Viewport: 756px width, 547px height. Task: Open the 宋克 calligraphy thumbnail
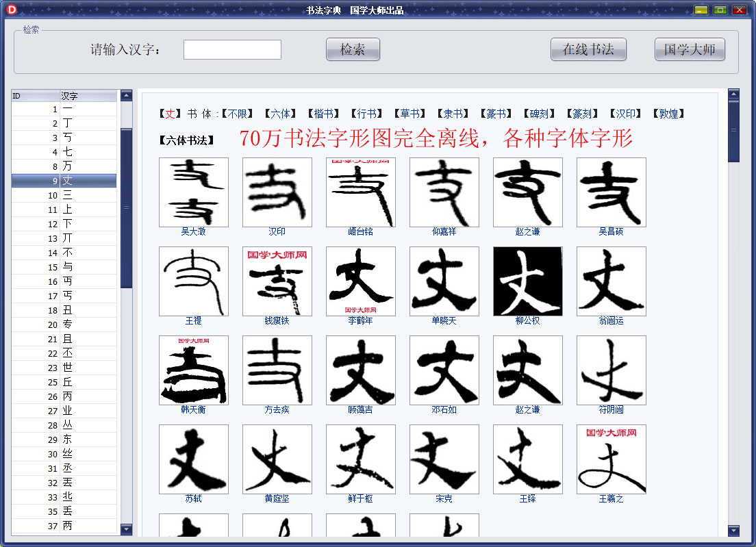click(444, 459)
